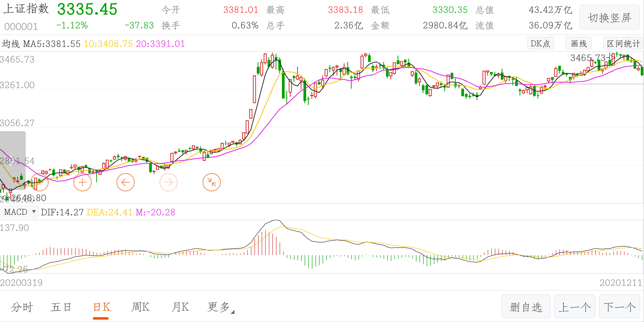This screenshot has height=322, width=644.
Task: Switch to 分时 tab
Action: tap(22, 307)
